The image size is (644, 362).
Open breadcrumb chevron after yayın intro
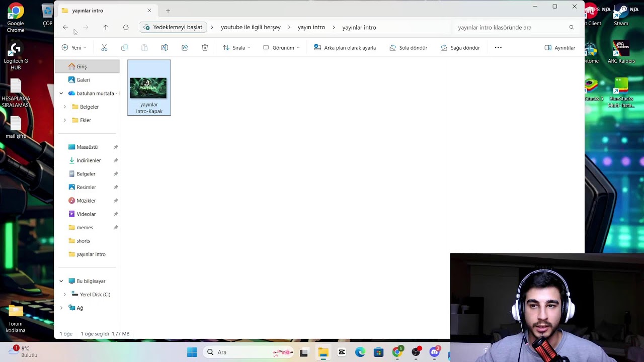pos(333,27)
